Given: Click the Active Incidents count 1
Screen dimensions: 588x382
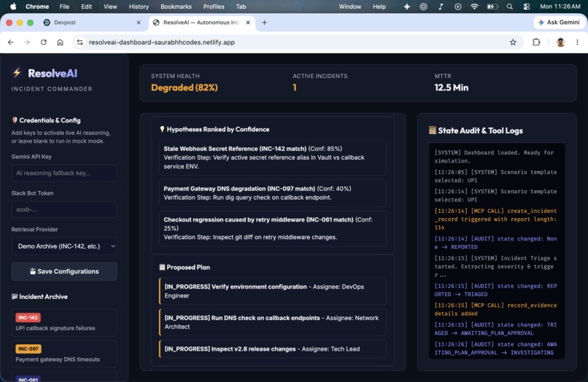Looking at the screenshot, I should tap(295, 87).
